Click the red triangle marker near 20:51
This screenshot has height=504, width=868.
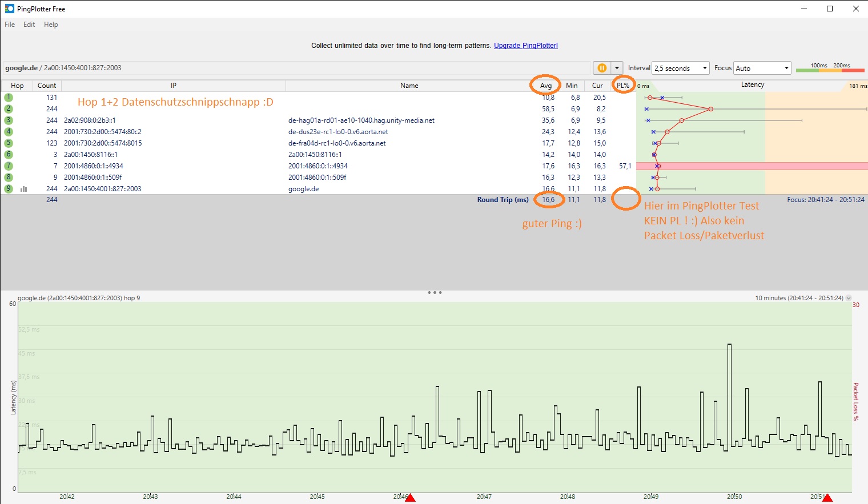pos(827,498)
